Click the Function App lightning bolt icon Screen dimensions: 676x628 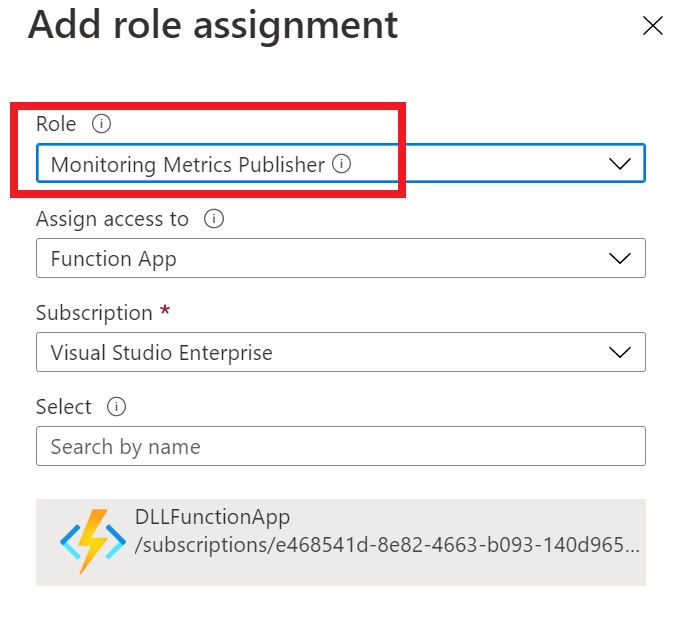[92, 541]
